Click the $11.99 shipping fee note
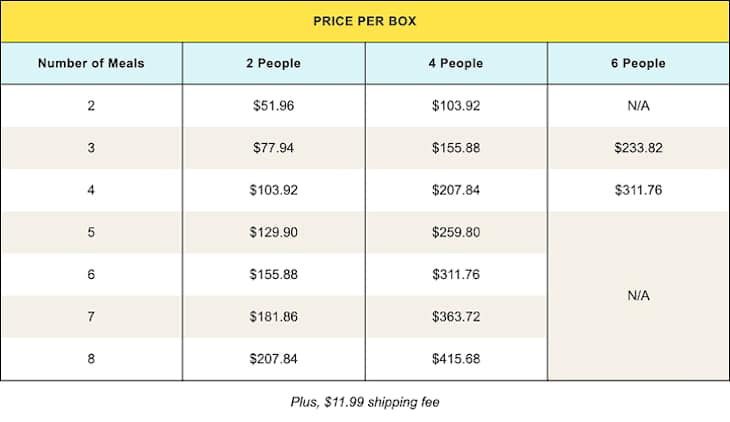This screenshot has width=730, height=422. pos(365,402)
